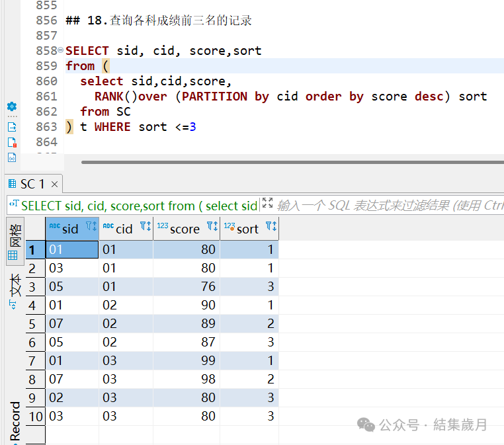Click the SQL query icon before the SELECT text
The width and height of the screenshot is (504, 445).
tap(14, 204)
